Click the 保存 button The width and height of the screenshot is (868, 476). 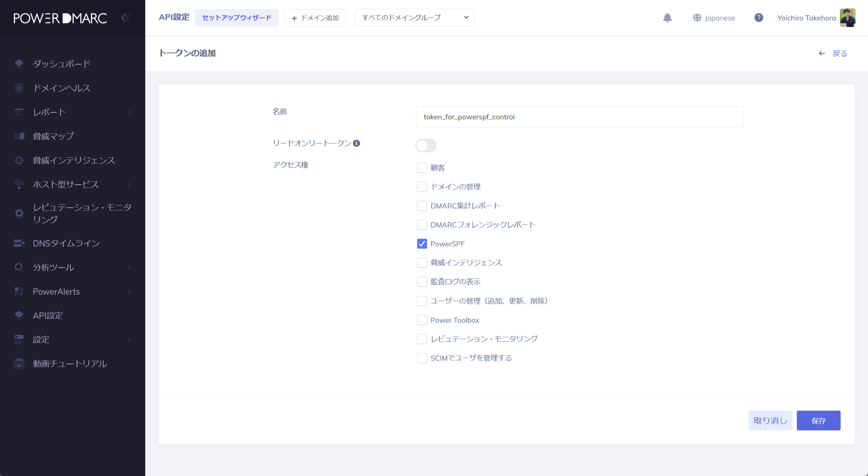(818, 421)
